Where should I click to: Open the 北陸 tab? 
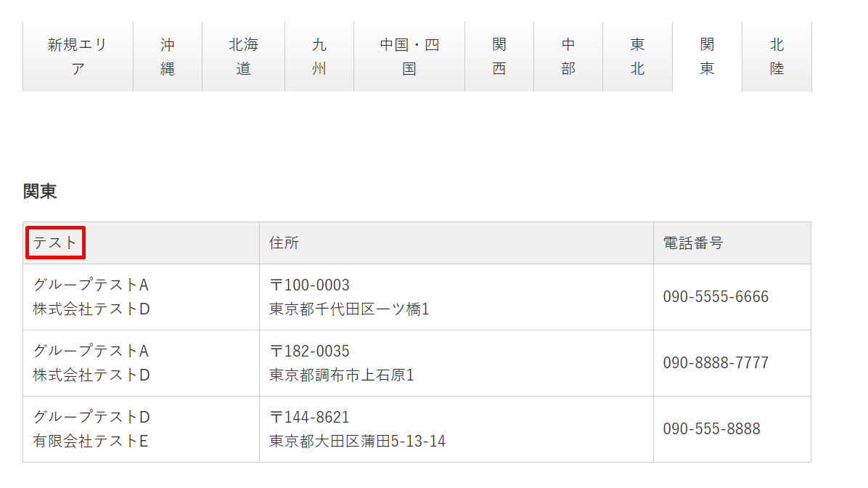click(777, 57)
